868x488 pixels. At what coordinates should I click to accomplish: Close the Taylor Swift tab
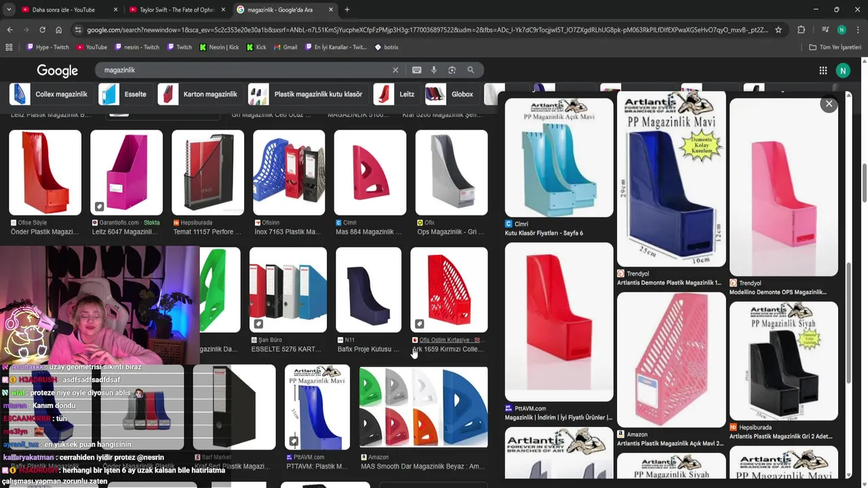pos(223,9)
